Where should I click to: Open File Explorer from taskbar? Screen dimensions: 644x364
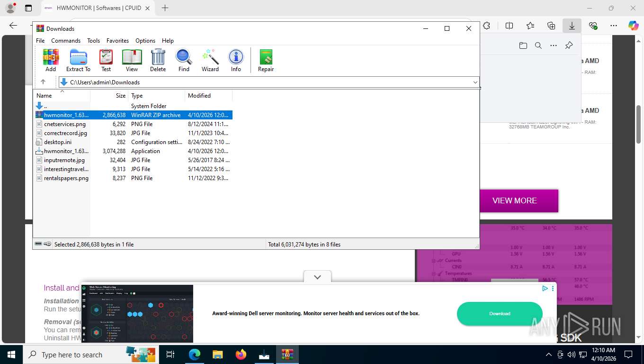click(217, 355)
